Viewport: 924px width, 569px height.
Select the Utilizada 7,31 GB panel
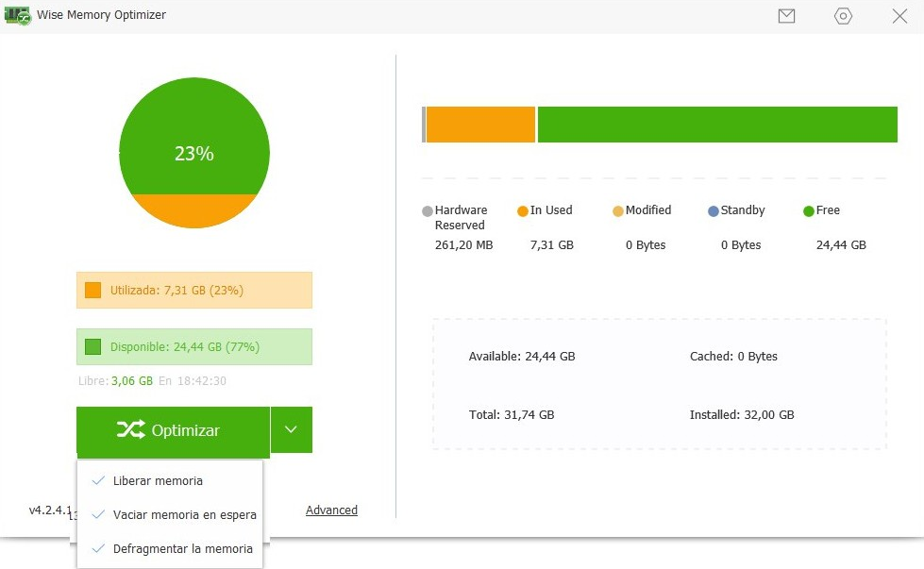(193, 290)
